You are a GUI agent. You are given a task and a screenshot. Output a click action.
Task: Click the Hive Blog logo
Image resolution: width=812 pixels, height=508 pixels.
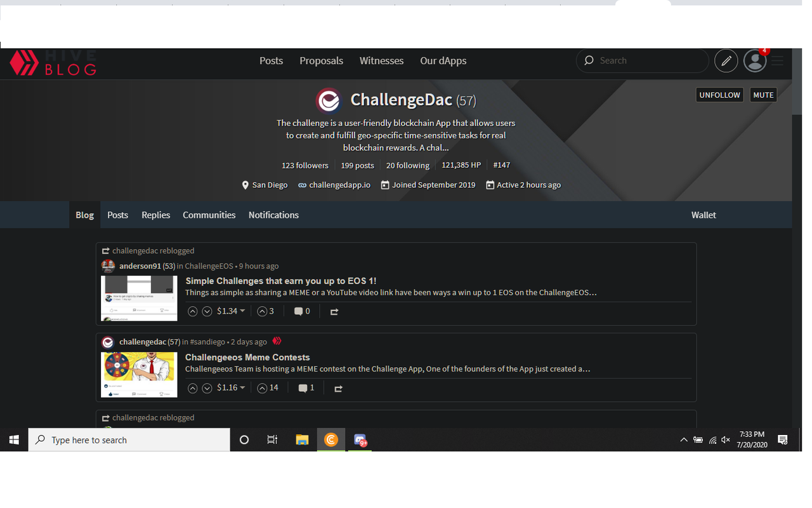53,63
